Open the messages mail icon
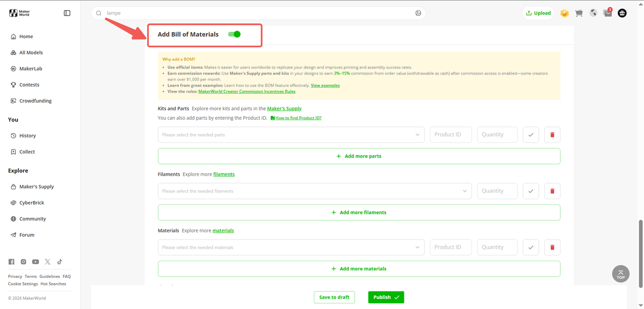The width and height of the screenshot is (644, 309). click(x=608, y=13)
